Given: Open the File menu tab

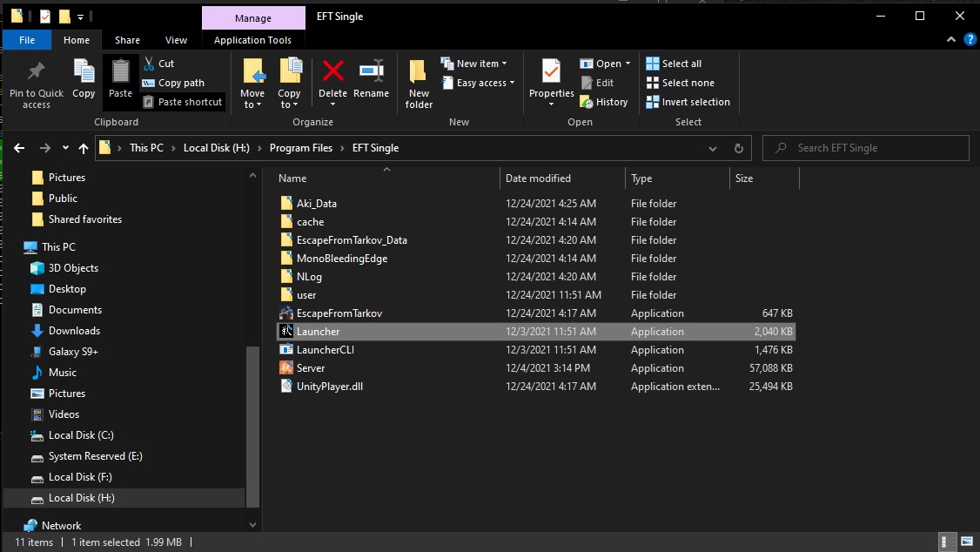Looking at the screenshot, I should pos(27,40).
